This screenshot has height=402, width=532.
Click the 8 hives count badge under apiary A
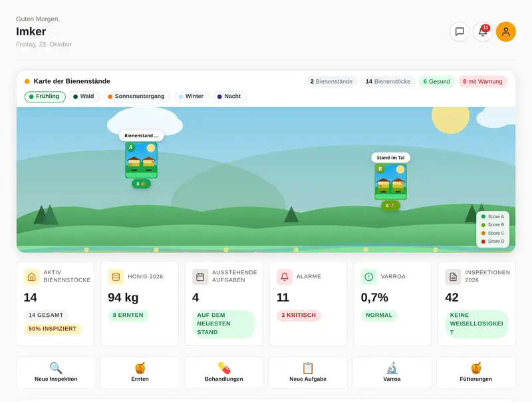click(x=141, y=184)
